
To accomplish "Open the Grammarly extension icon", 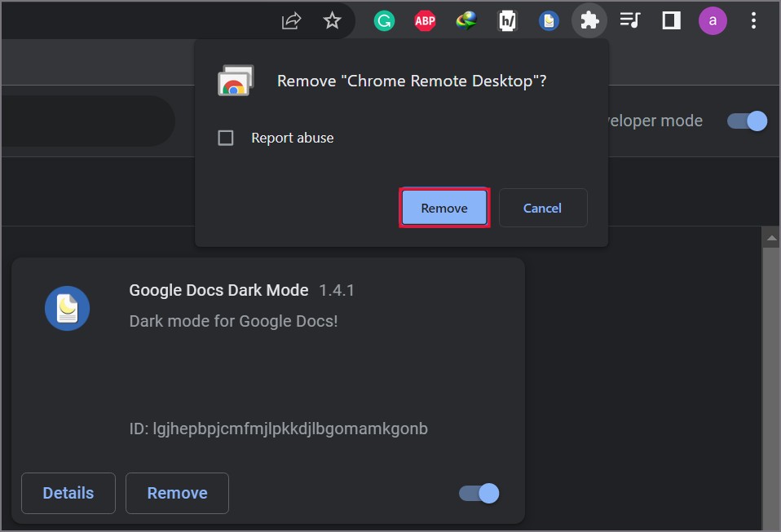I will pos(384,21).
